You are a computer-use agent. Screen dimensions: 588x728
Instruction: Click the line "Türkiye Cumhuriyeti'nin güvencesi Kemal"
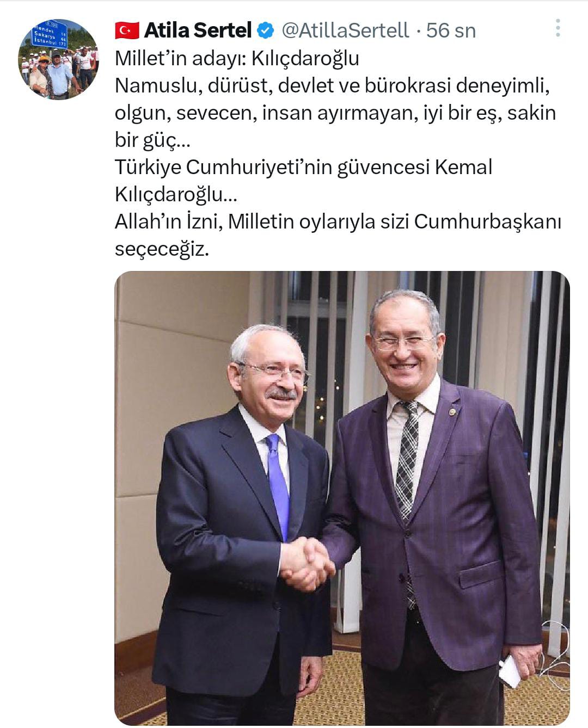(303, 167)
